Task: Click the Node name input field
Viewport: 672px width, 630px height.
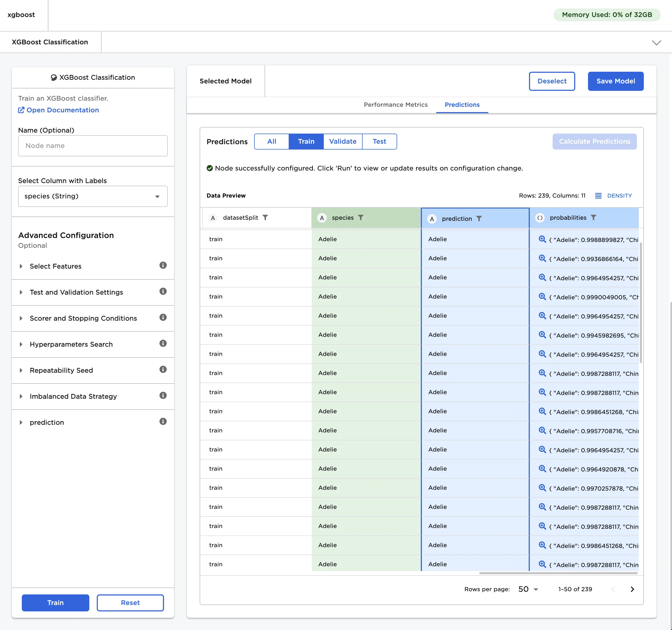Action: click(93, 146)
